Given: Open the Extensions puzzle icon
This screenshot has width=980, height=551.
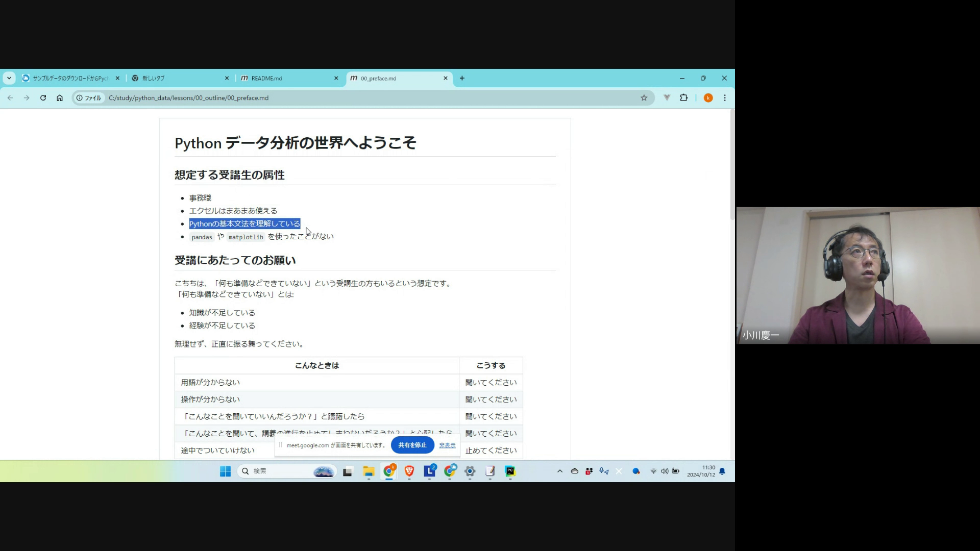Looking at the screenshot, I should pos(684,98).
